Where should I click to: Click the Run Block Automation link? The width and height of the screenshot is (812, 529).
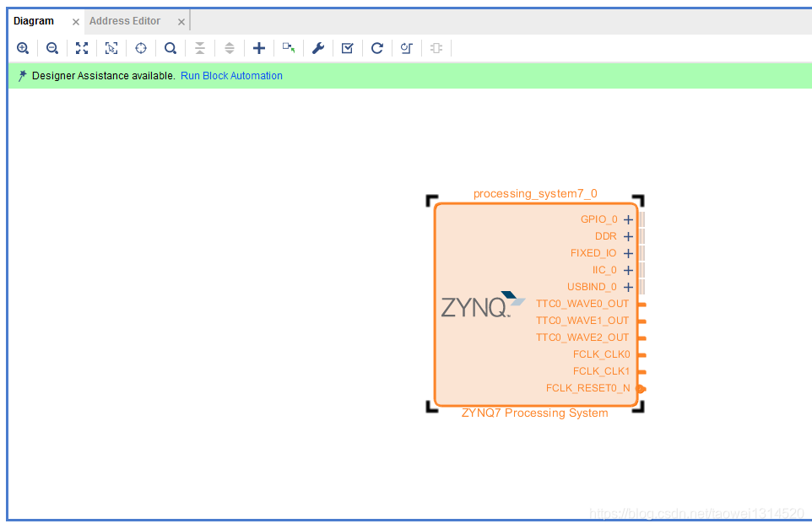coord(231,76)
